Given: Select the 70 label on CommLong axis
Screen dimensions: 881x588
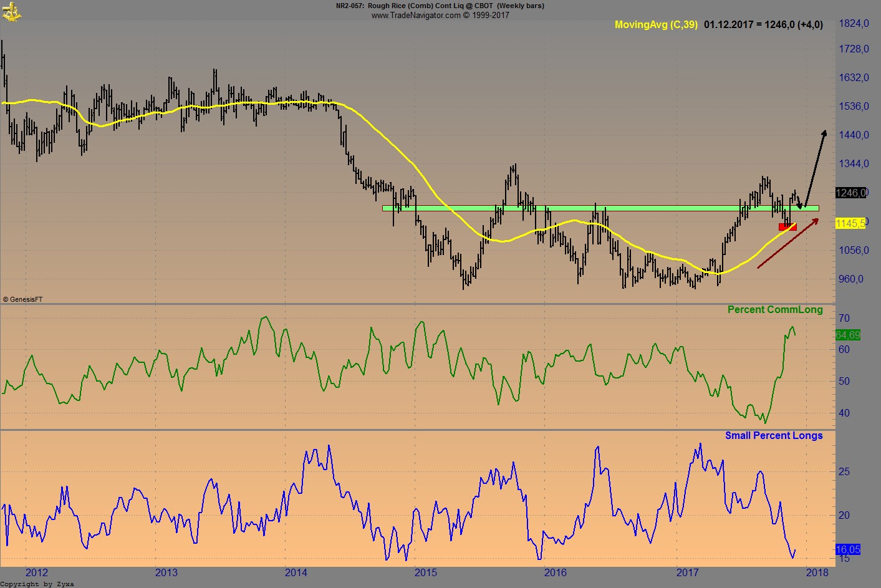Looking at the screenshot, I should [844, 319].
